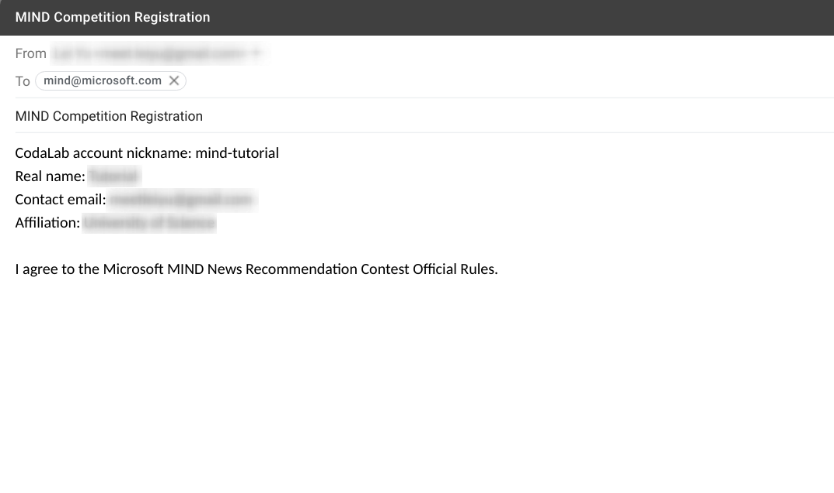Click the blurred contact email value
The width and height of the screenshot is (834, 493).
[181, 199]
